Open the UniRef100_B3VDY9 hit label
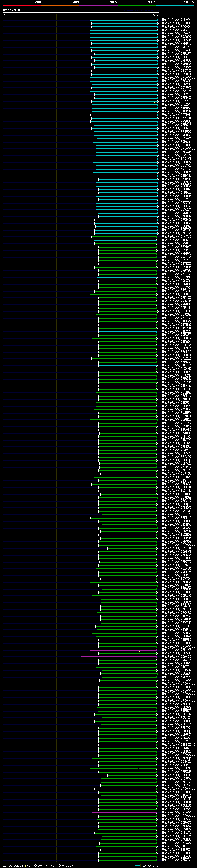The height and width of the screenshot is (868, 197). (x=177, y=247)
